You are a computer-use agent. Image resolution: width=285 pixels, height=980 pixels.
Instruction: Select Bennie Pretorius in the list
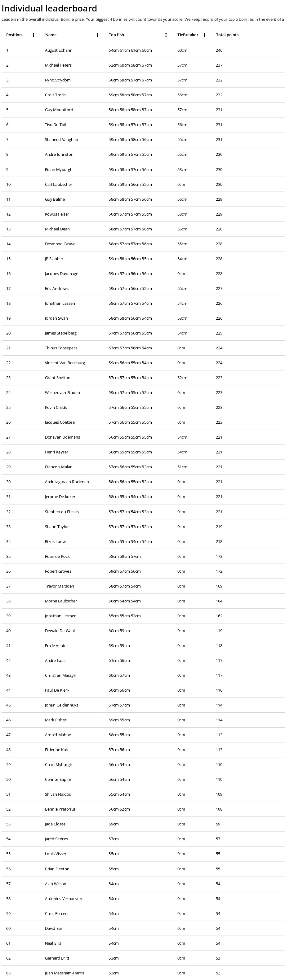pos(60,810)
